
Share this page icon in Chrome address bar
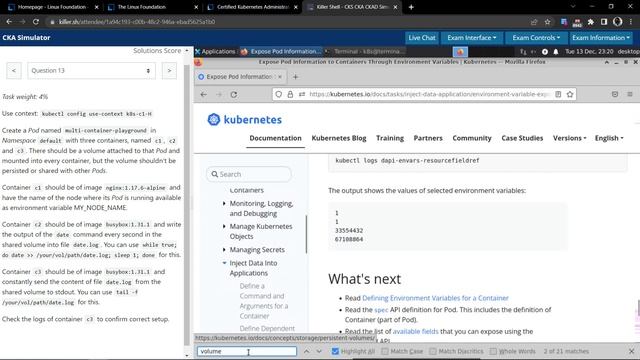click(x=534, y=22)
